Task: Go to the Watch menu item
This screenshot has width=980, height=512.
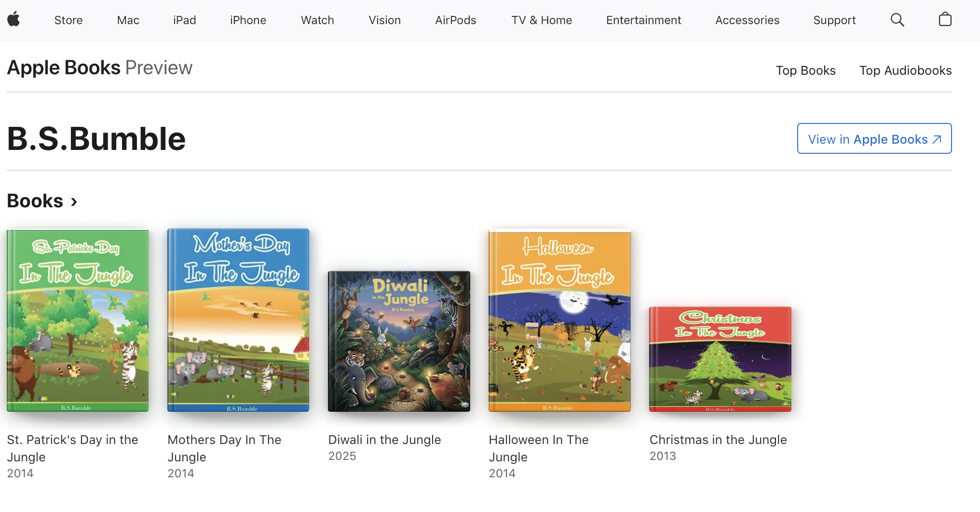Action: pyautogui.click(x=317, y=20)
